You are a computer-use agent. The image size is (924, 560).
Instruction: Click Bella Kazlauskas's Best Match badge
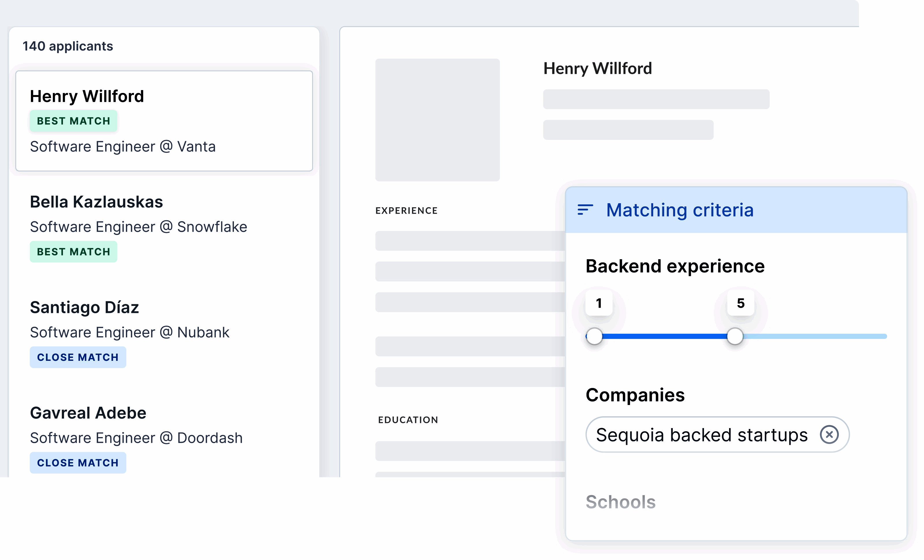coord(74,252)
